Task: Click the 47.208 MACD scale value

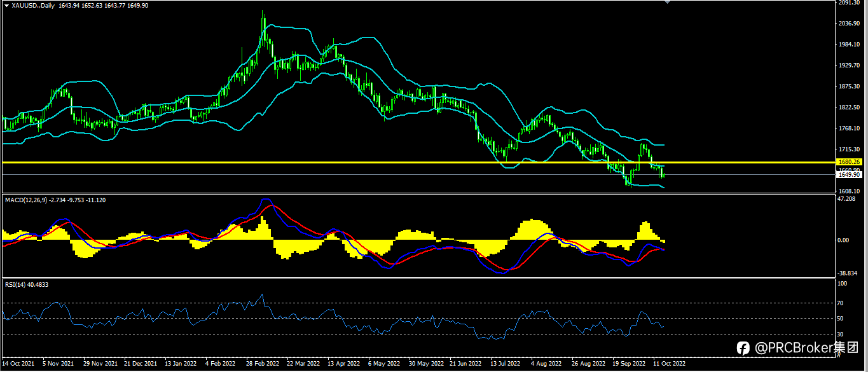Action: pos(848,199)
